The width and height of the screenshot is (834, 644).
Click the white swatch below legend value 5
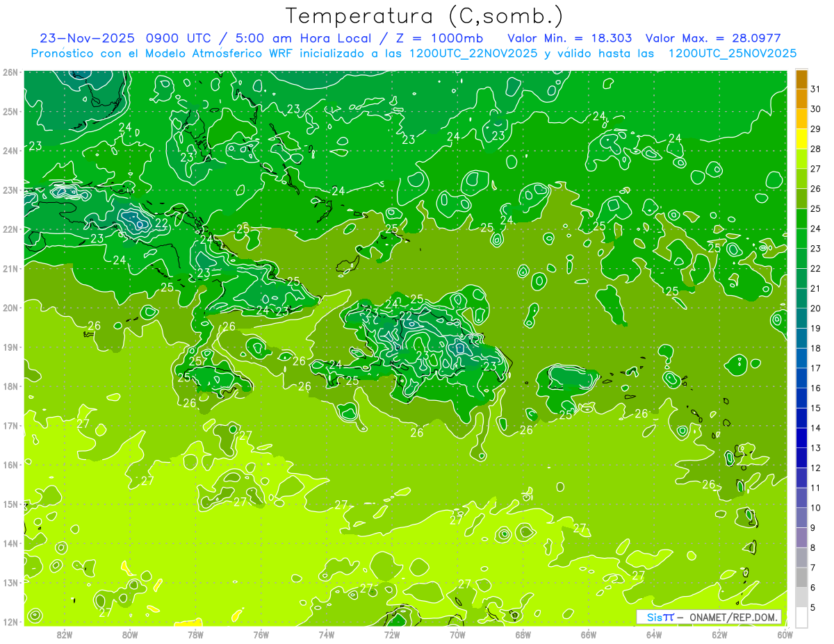[801, 617]
